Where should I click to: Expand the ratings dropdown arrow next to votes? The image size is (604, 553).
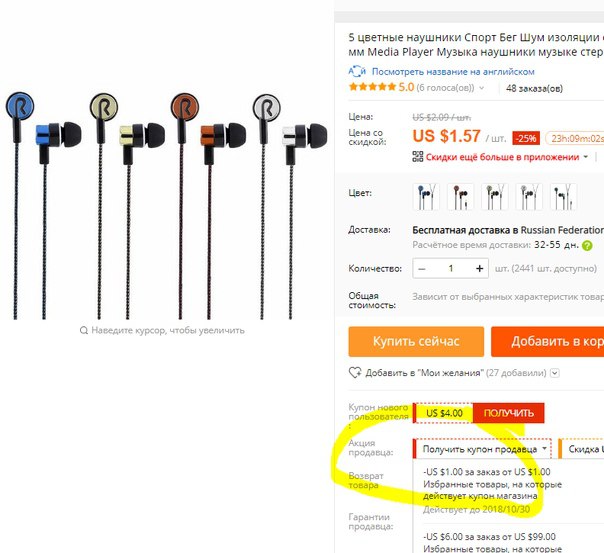[x=482, y=88]
